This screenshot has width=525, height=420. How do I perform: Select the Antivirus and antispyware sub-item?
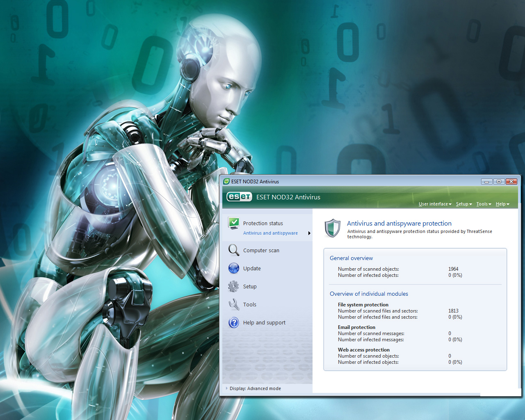coord(270,233)
